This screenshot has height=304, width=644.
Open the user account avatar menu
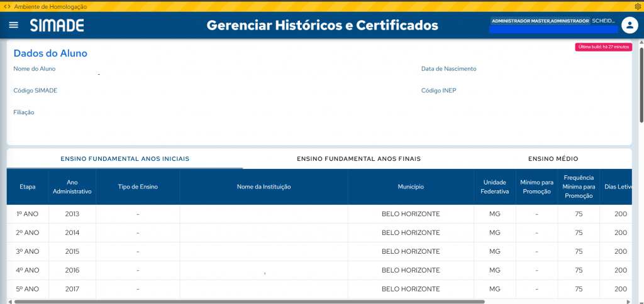pyautogui.click(x=630, y=25)
